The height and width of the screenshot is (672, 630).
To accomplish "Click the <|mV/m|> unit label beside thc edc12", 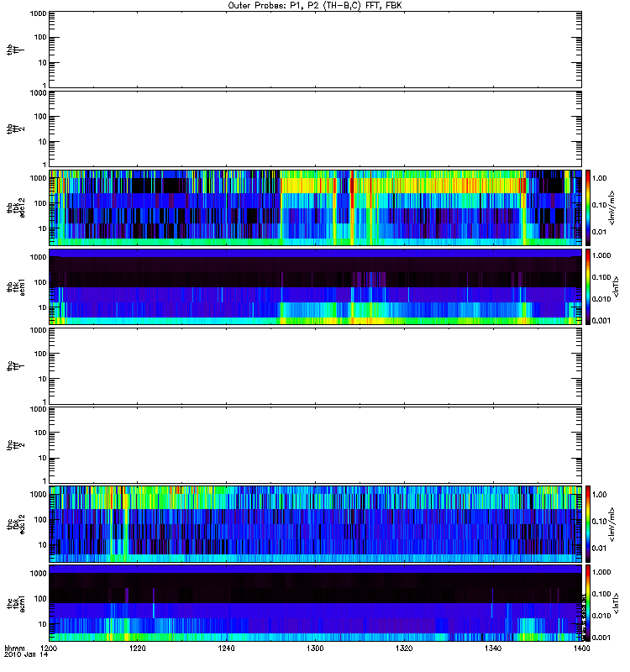I will (x=612, y=524).
